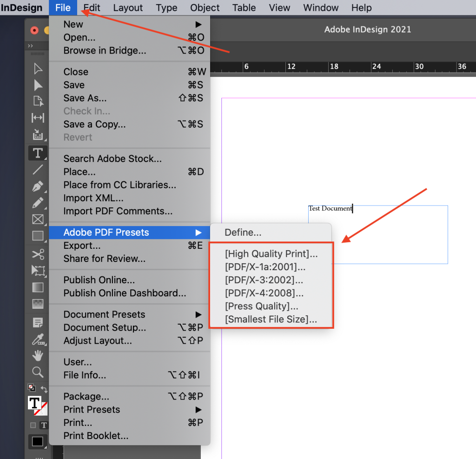Select the Pencil tool
476x459 pixels.
(38, 203)
